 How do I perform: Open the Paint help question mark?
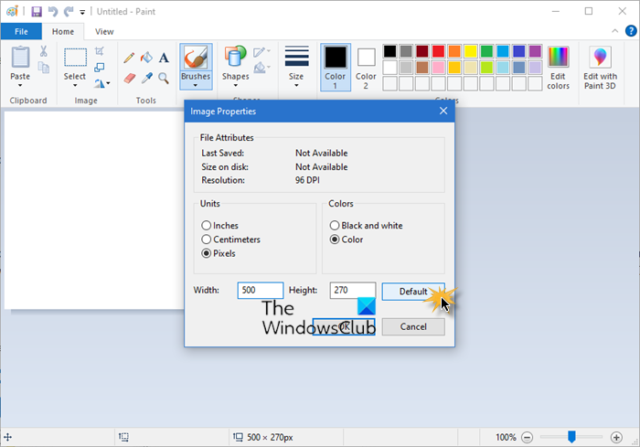[x=631, y=31]
